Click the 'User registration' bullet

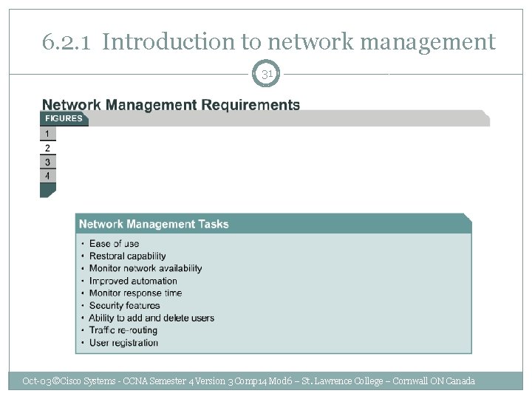[123, 343]
